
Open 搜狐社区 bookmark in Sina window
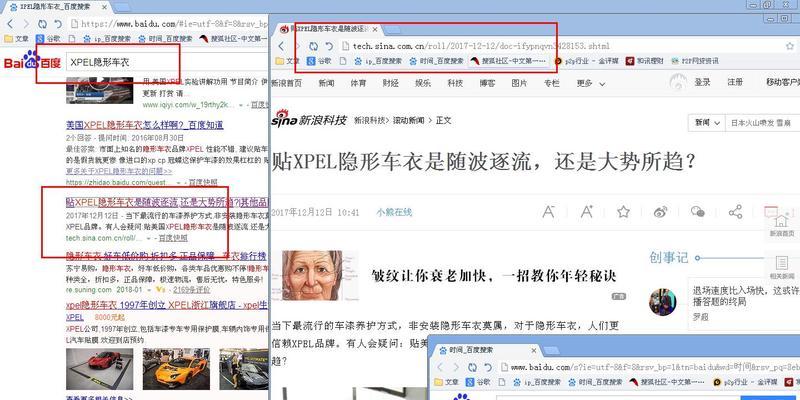[508, 61]
